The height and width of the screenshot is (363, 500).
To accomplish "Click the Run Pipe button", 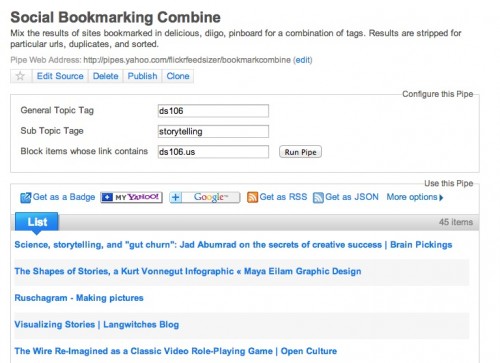I will tap(300, 152).
